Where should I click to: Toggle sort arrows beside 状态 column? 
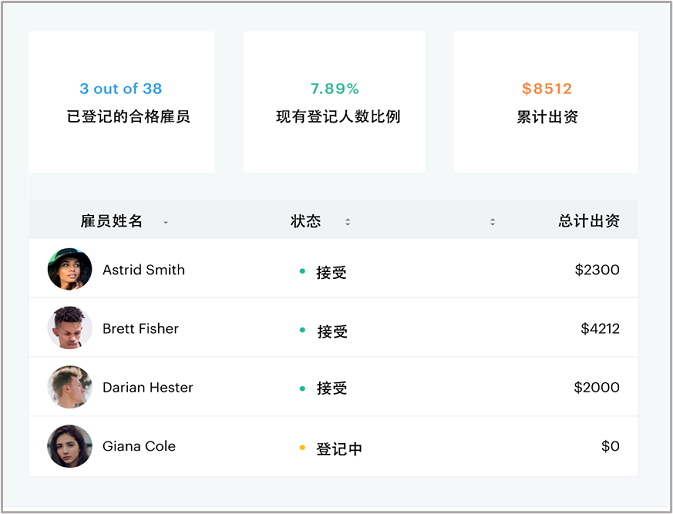tap(348, 222)
